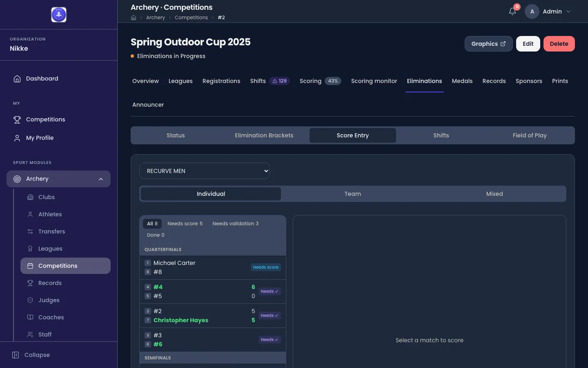Open the Shifts tab with 129 warnings
Image resolution: width=588 pixels, height=368 pixels.
[x=270, y=81]
